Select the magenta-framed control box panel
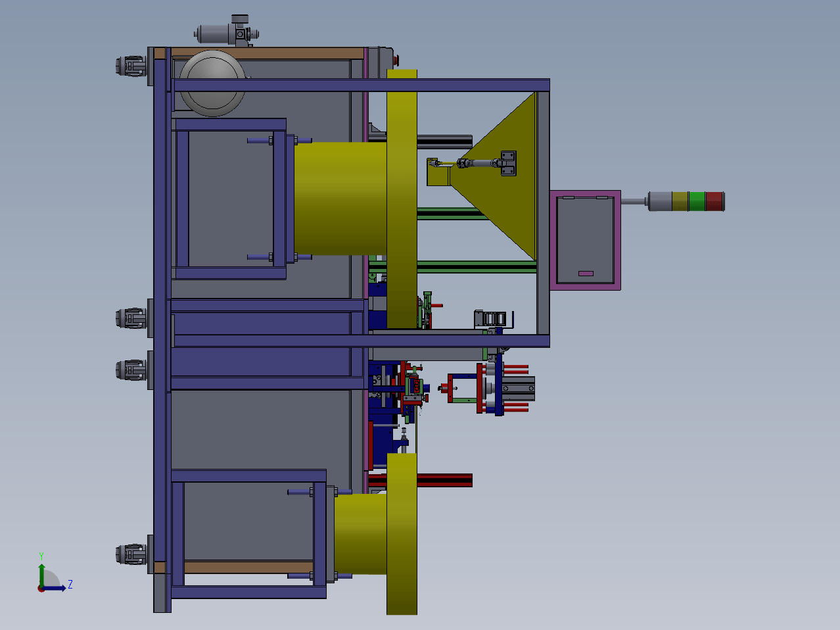The width and height of the screenshot is (840, 630). click(585, 240)
